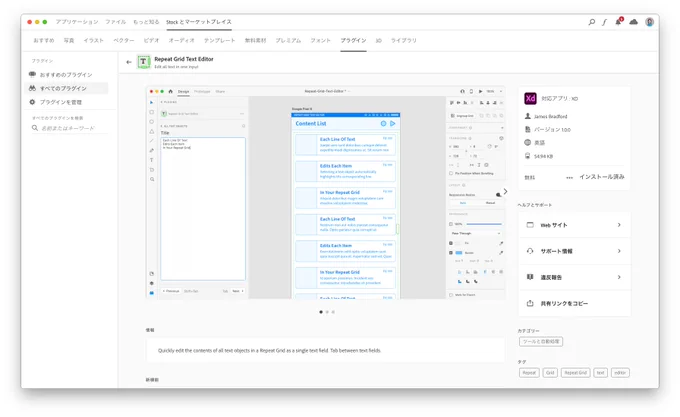680x417 pixels.
Task: Click the 違反報告 flag icon
Action: (x=530, y=277)
